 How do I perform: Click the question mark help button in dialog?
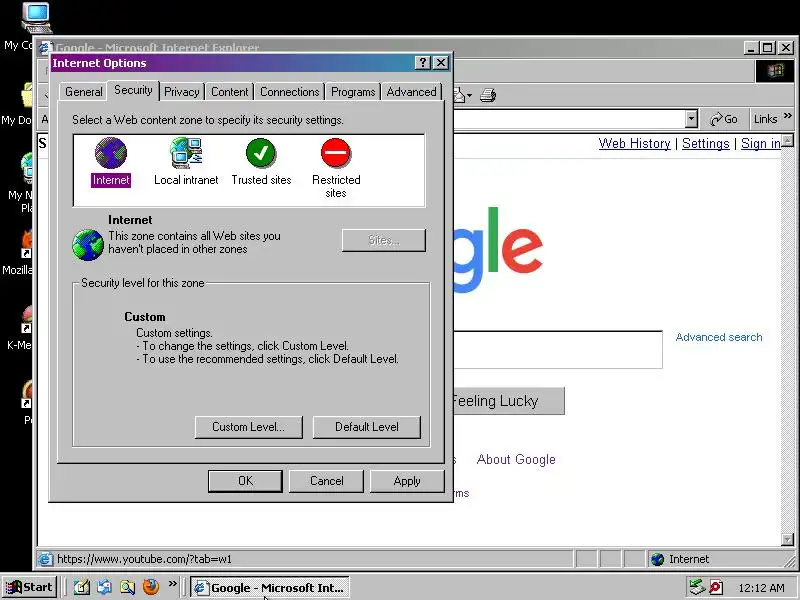click(x=422, y=63)
